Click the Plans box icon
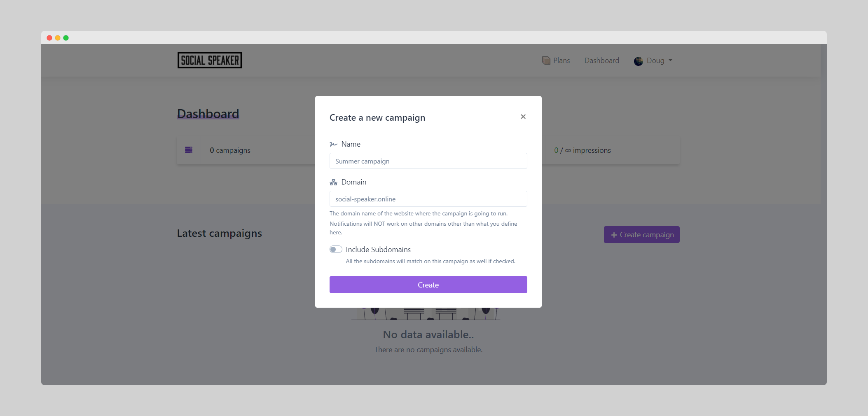The width and height of the screenshot is (868, 416). pos(546,61)
